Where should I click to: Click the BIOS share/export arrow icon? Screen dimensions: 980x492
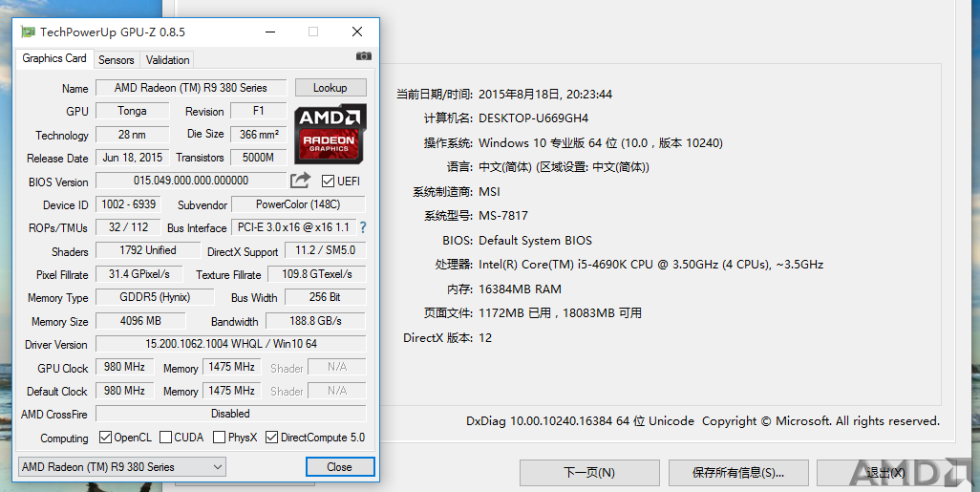pyautogui.click(x=300, y=180)
